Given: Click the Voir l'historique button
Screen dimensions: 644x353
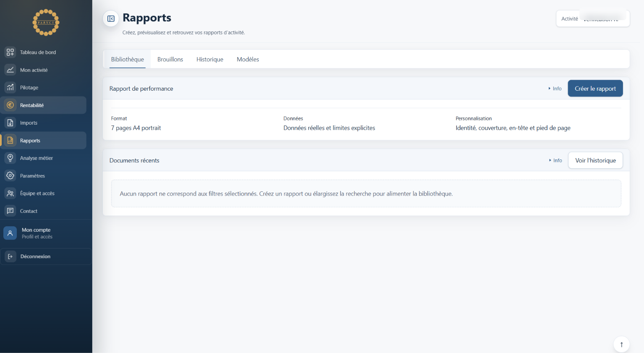Looking at the screenshot, I should pyautogui.click(x=595, y=160).
